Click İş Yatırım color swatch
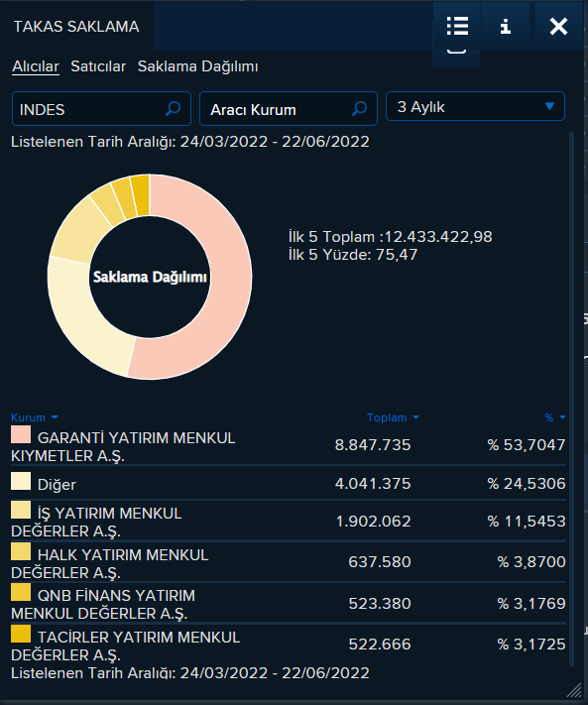The width and height of the screenshot is (588, 705). (x=21, y=510)
